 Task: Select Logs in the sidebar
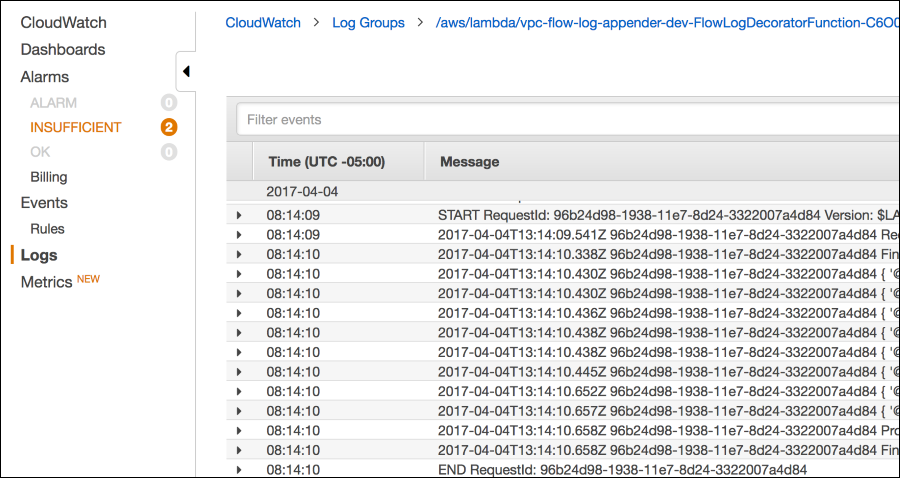tap(39, 255)
